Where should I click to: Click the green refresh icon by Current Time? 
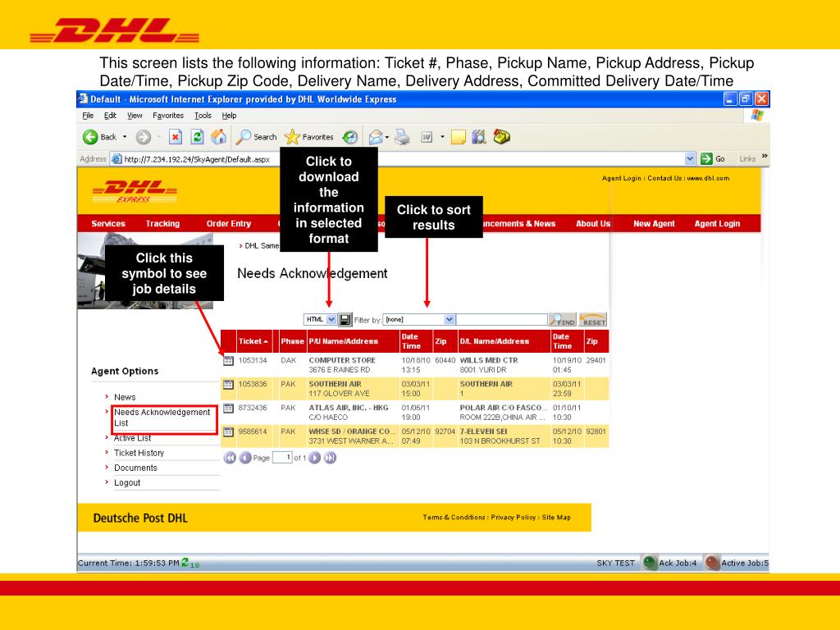point(185,562)
